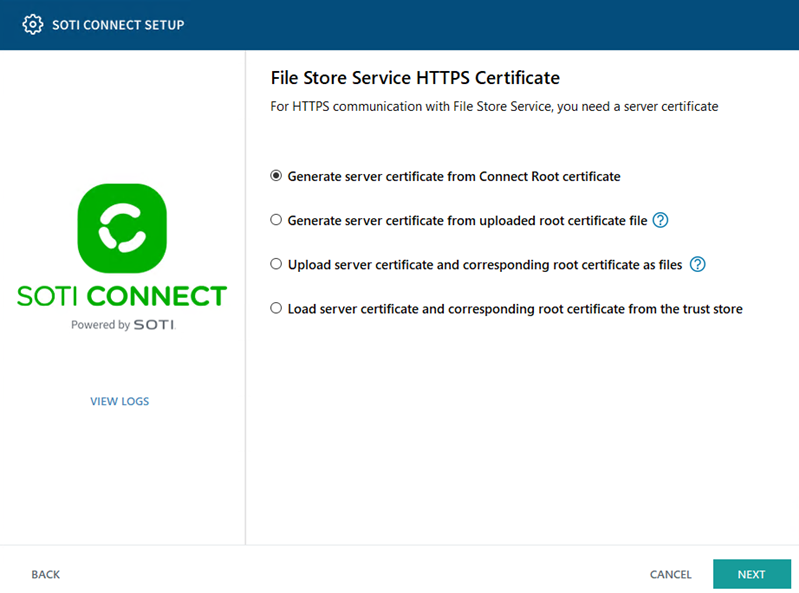The width and height of the screenshot is (799, 593).
Task: Click the green SOTI Connect logo
Action: [x=122, y=228]
